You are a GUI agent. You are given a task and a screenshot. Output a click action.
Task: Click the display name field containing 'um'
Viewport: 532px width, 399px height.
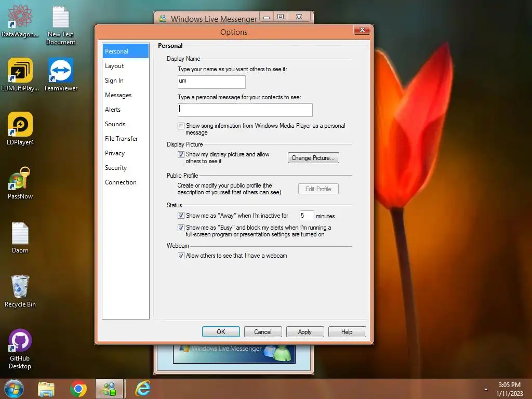(211, 82)
